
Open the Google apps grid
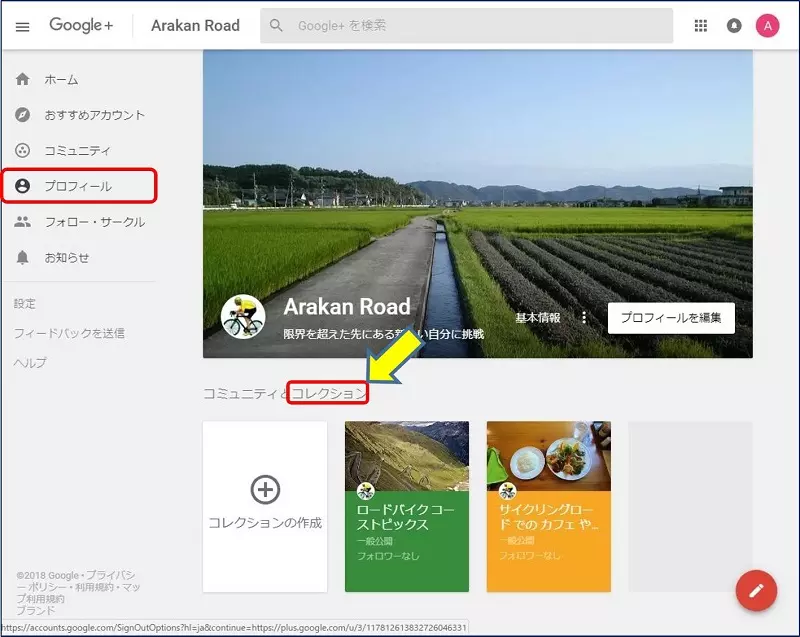pyautogui.click(x=701, y=26)
